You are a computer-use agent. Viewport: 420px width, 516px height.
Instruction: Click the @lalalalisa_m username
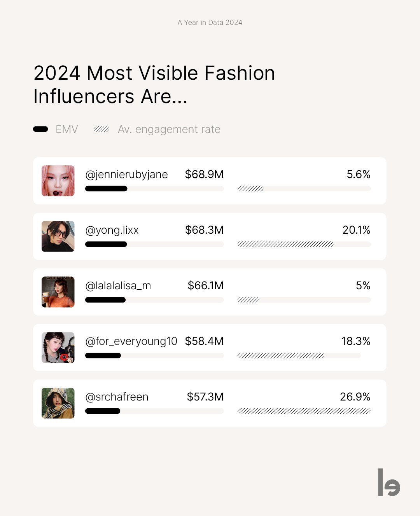tap(118, 286)
